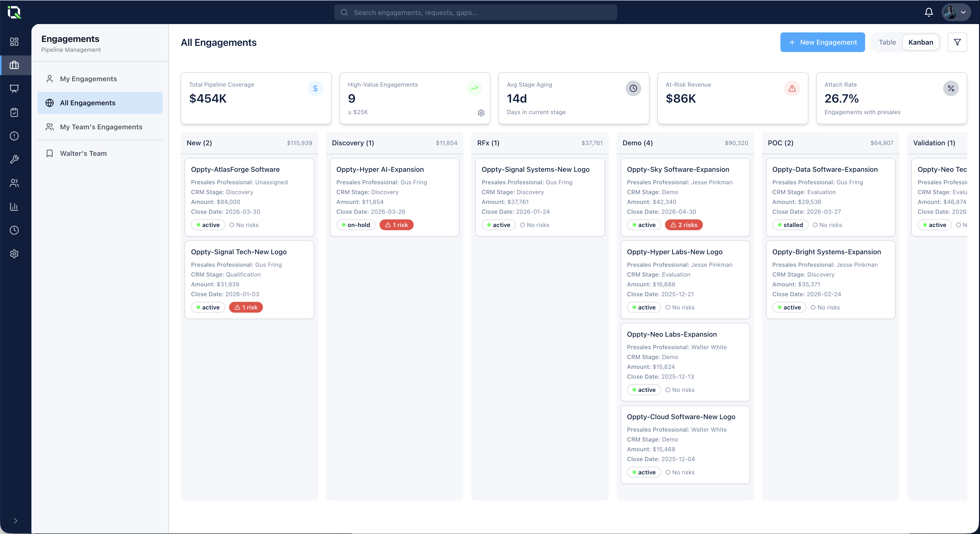Click inside the search engagements field

476,12
